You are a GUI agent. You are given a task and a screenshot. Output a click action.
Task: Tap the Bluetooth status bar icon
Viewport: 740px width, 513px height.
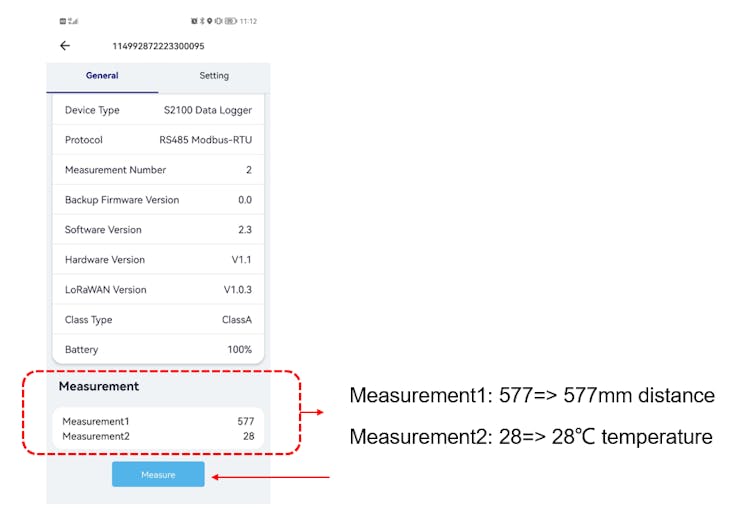pyautogui.click(x=202, y=21)
